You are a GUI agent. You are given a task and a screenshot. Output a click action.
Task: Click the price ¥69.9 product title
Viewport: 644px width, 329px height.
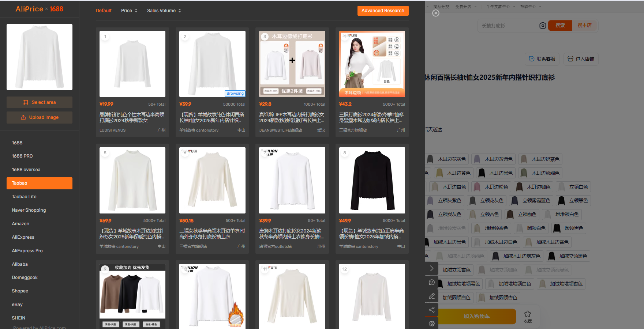click(132, 234)
